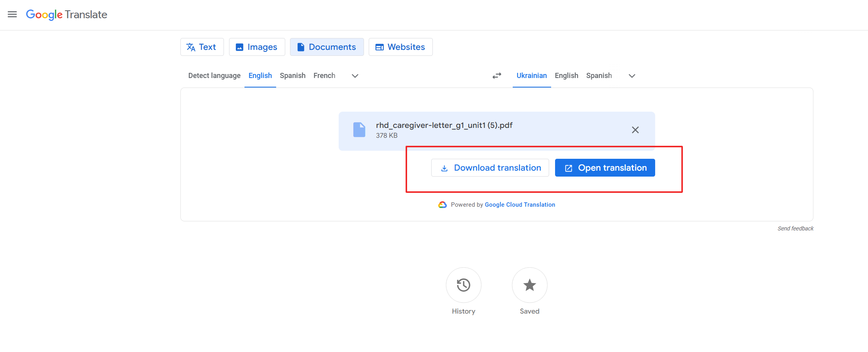Remove the uploaded PDF file
Screen dimensions: 868x352
pyautogui.click(x=635, y=130)
